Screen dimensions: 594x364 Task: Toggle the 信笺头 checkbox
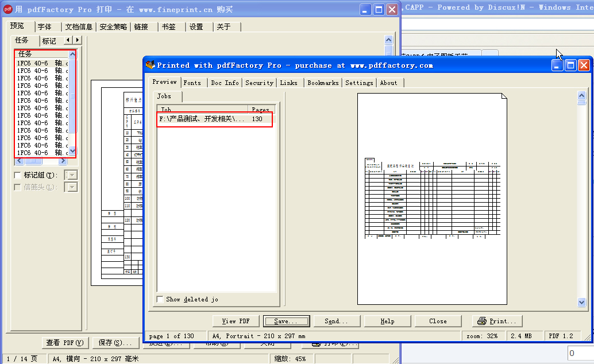click(x=18, y=187)
